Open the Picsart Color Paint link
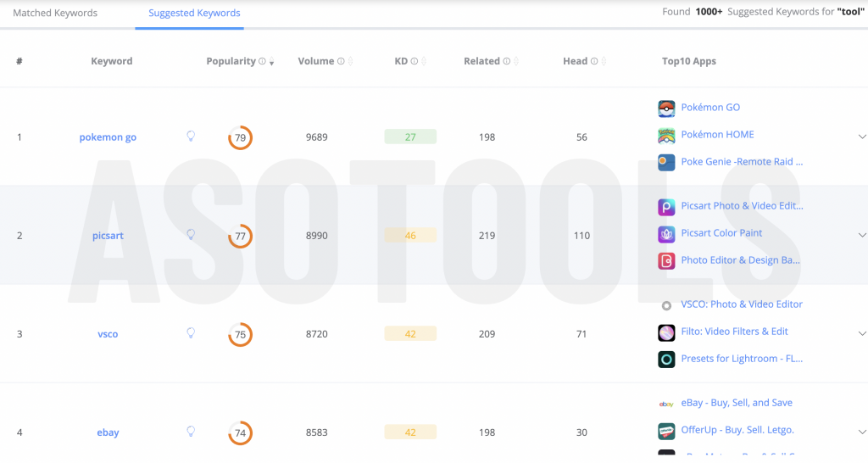Image resolution: width=868 pixels, height=463 pixels. click(721, 233)
